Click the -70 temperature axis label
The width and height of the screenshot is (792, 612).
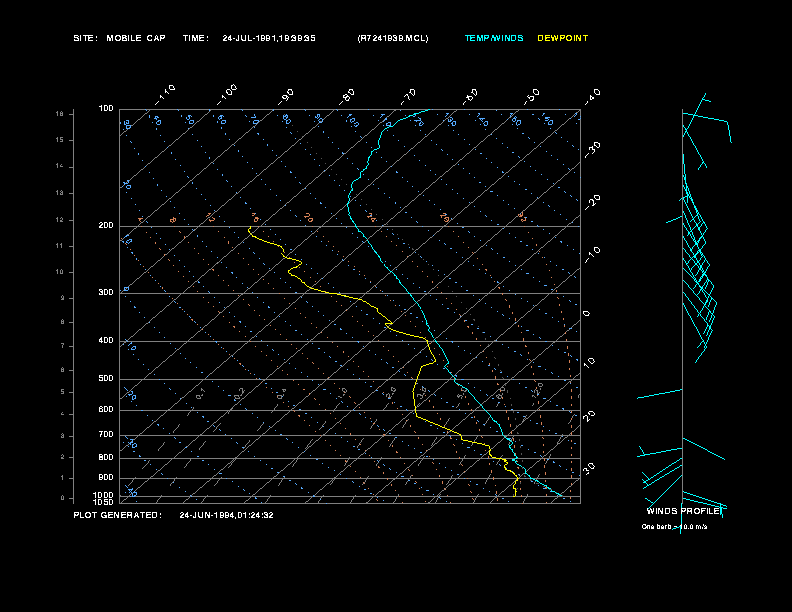pos(409,95)
